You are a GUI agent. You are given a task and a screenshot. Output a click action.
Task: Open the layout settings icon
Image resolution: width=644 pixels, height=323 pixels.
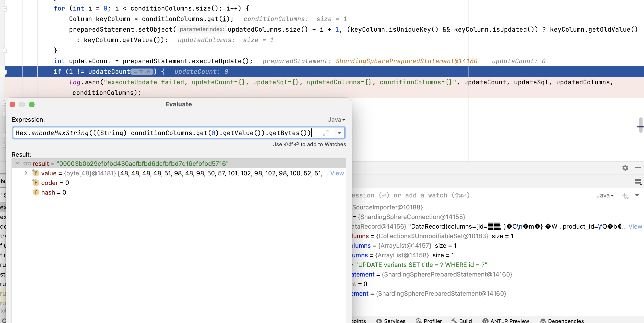tap(638, 182)
